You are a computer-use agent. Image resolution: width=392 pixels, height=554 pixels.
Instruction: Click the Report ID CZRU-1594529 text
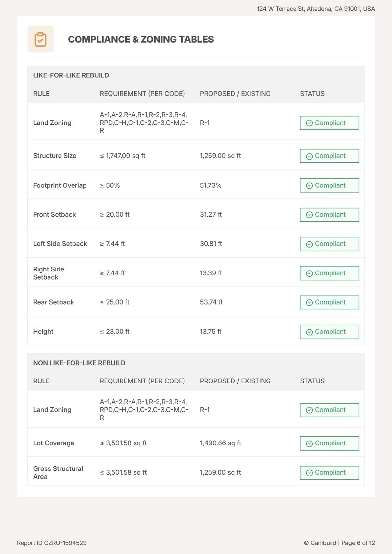click(52, 543)
